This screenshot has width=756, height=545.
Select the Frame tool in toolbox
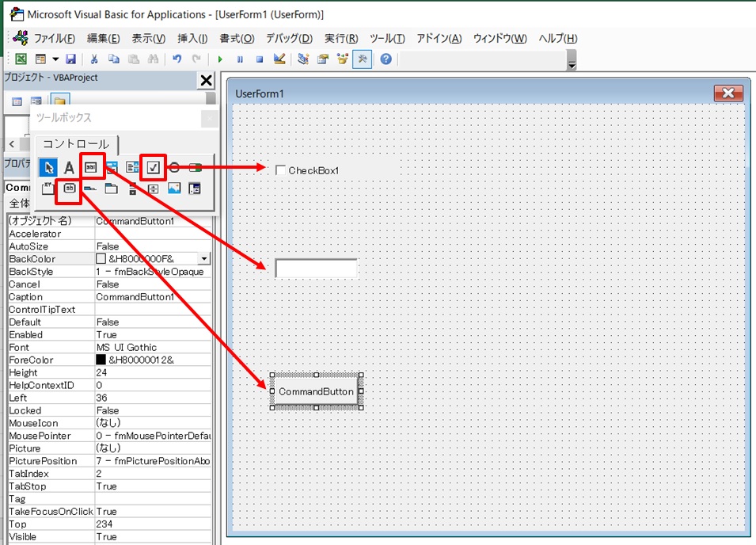click(x=47, y=189)
